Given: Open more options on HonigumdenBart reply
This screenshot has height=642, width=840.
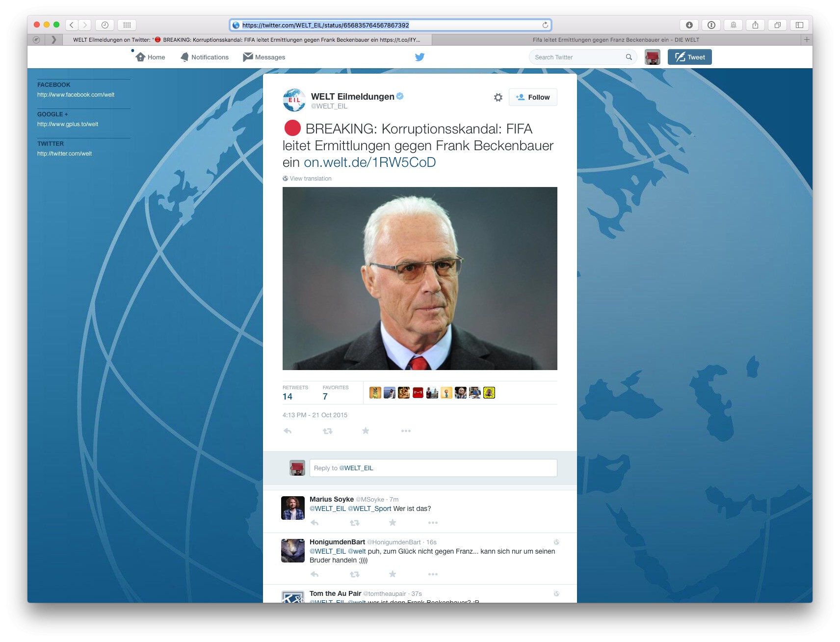Looking at the screenshot, I should tap(433, 574).
